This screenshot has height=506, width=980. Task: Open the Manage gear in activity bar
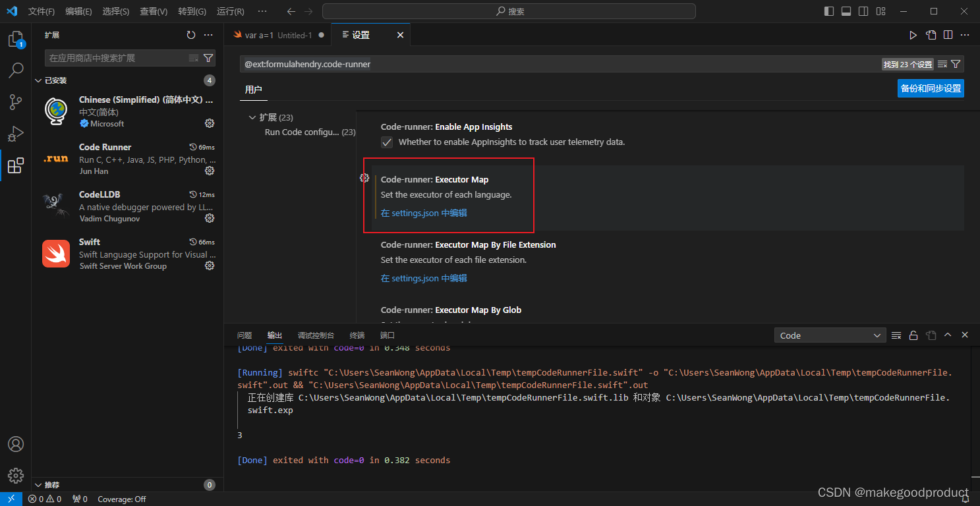16,475
